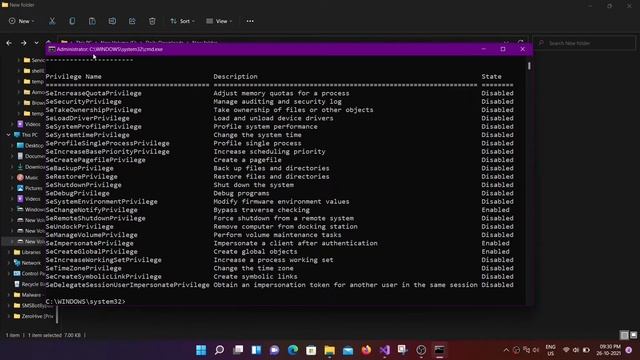The width and height of the screenshot is (640, 360).
Task: Select Music in the navigation pane
Action: point(28,178)
